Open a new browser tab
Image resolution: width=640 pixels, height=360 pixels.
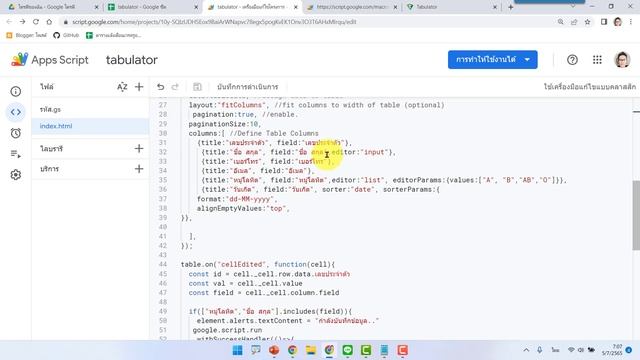511,7
